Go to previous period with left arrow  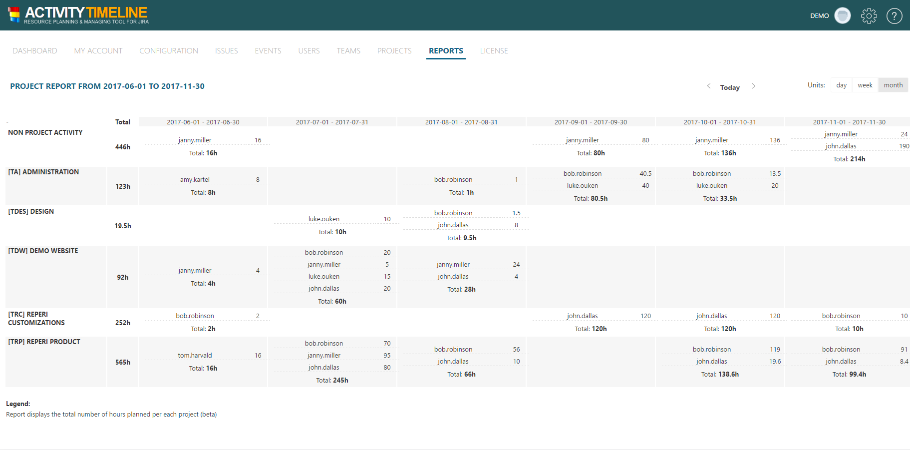[x=708, y=86]
